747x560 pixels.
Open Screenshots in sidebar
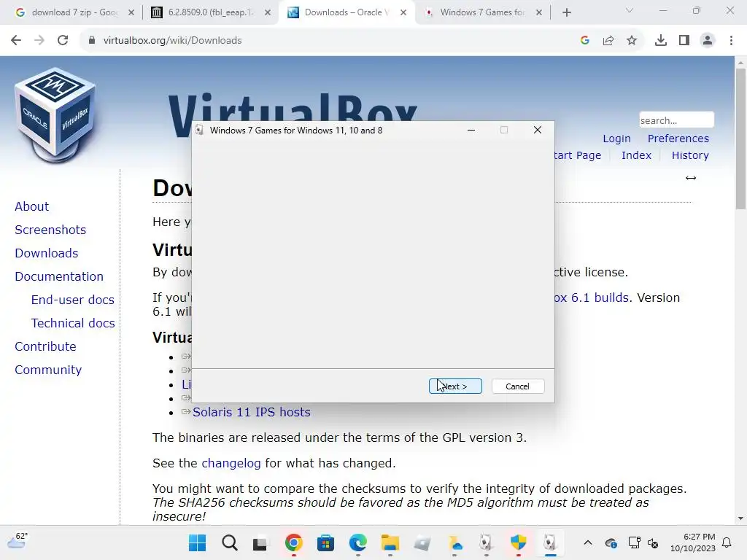[50, 230]
